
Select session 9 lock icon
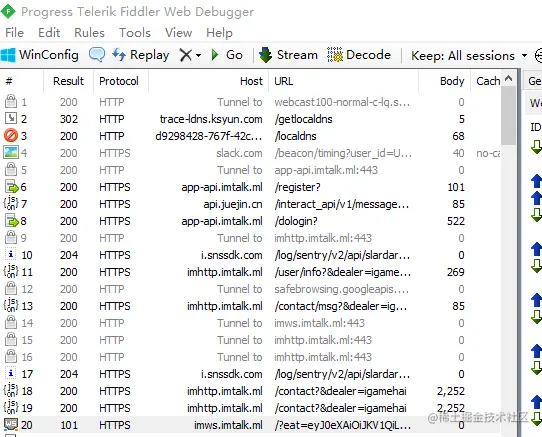pos(11,237)
